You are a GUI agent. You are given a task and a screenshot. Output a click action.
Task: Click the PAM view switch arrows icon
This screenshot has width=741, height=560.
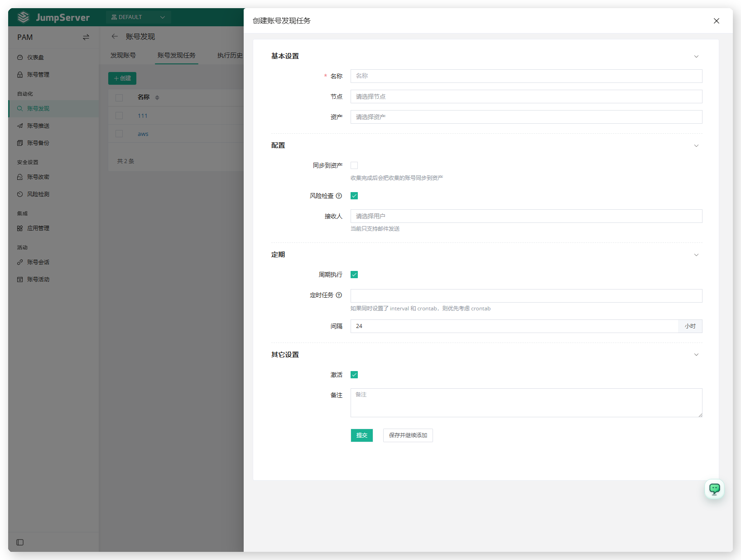pos(86,37)
